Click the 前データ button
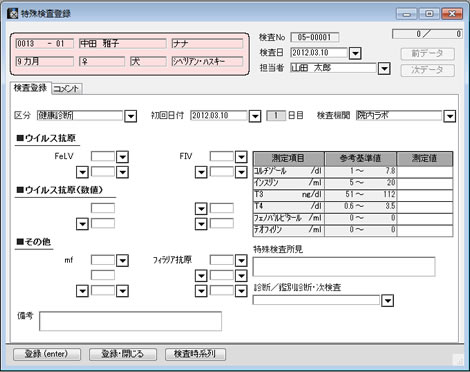 [427, 54]
